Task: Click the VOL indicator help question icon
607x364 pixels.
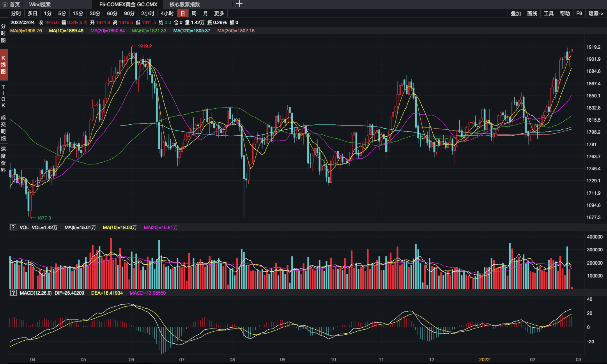Action: (x=13, y=227)
